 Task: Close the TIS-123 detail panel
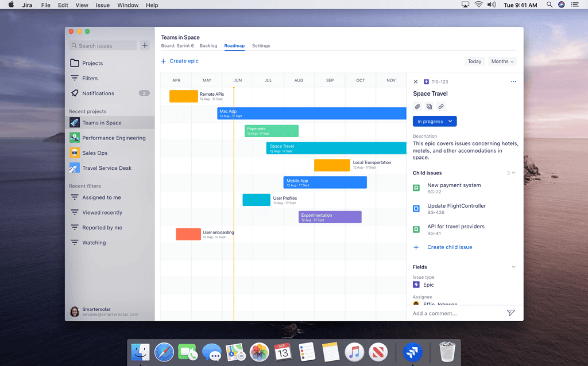[x=416, y=81]
